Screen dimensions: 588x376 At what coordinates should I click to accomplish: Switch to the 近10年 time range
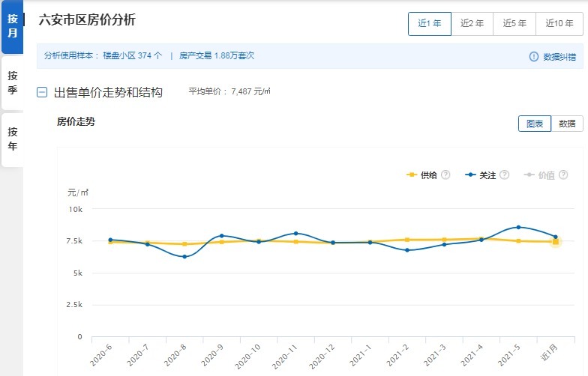[559, 24]
